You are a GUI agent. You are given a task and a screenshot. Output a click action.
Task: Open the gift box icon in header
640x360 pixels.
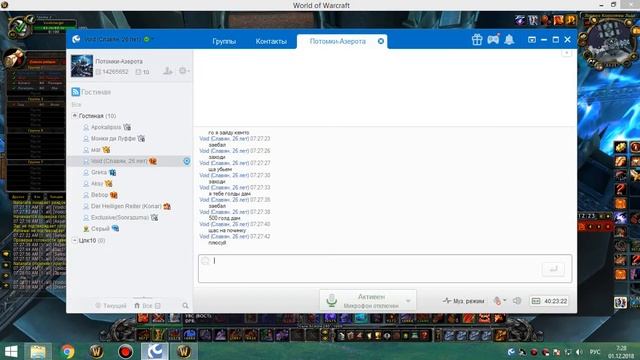point(477,40)
